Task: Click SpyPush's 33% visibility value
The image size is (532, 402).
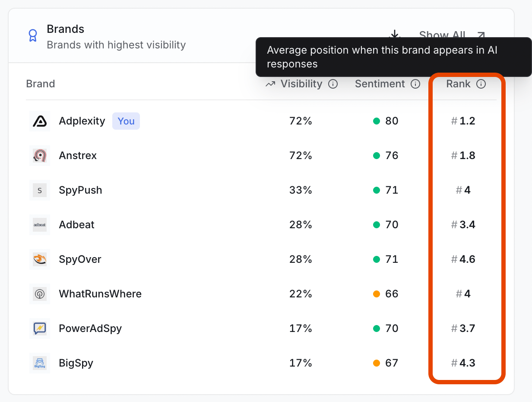Action: pos(301,190)
